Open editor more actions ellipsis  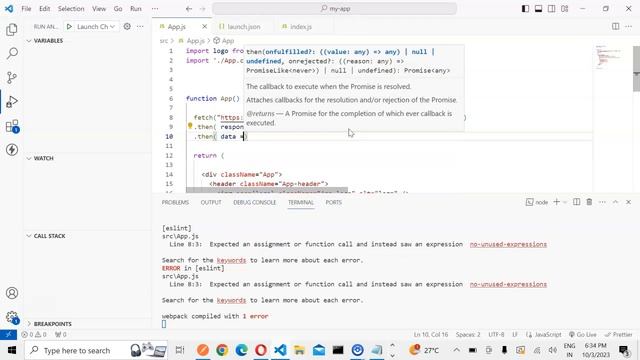(x=628, y=27)
